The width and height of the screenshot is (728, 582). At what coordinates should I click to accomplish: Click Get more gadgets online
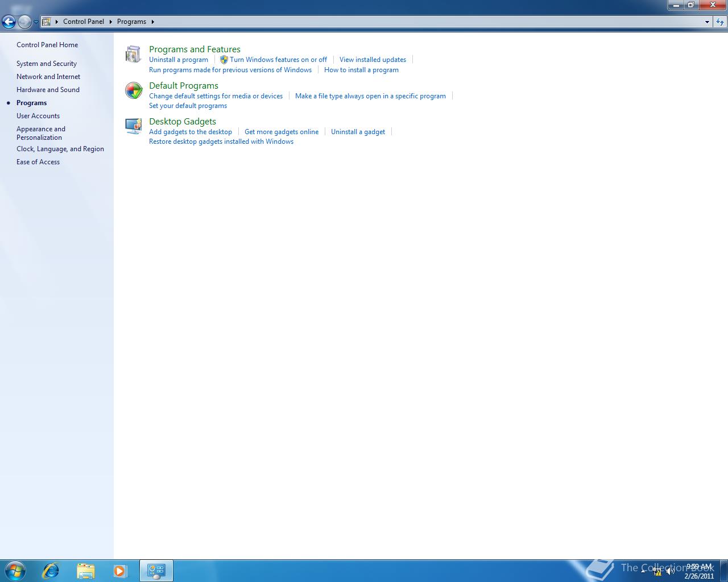tap(282, 131)
